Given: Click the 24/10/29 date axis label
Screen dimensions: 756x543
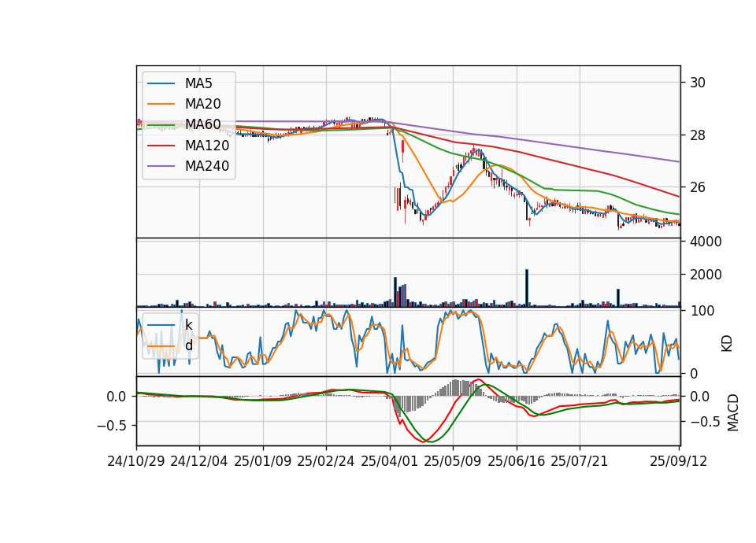Looking at the screenshot, I should pos(136,461).
